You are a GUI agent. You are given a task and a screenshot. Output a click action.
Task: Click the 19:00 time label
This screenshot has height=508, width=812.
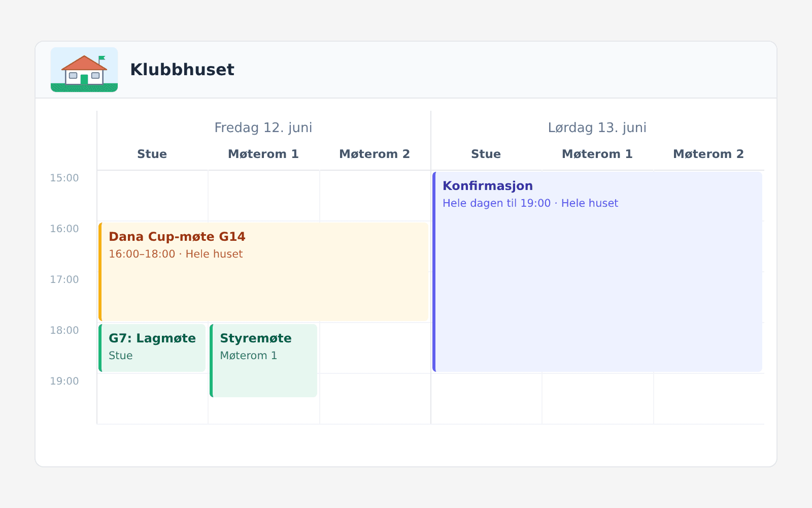pyautogui.click(x=64, y=381)
